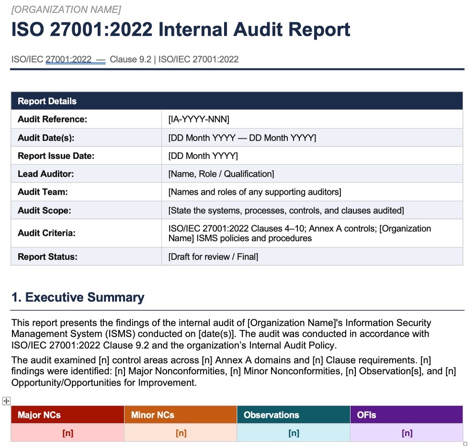Click the Minor NCs orange header cell
Viewport: 476px width, 448px height.
point(181,414)
